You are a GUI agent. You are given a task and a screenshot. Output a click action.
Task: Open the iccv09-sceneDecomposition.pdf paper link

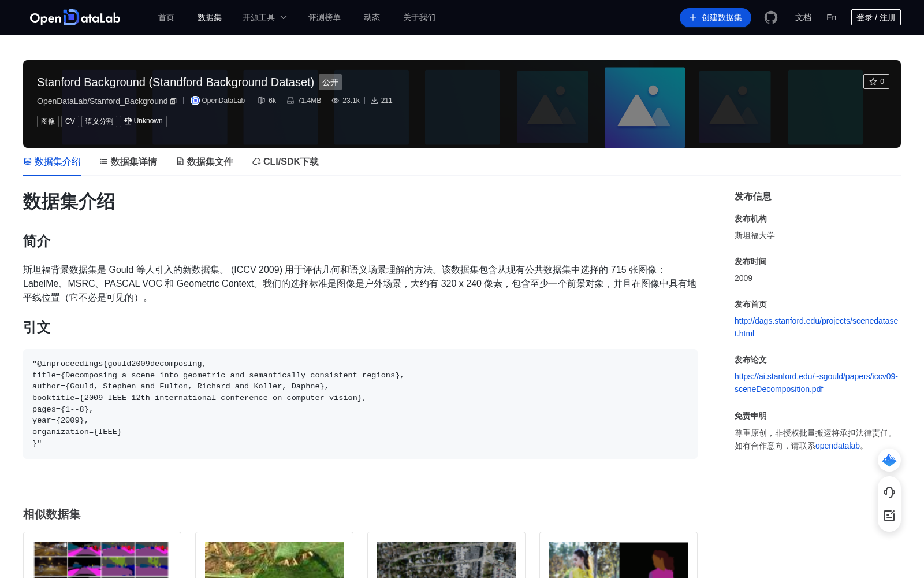point(816,383)
